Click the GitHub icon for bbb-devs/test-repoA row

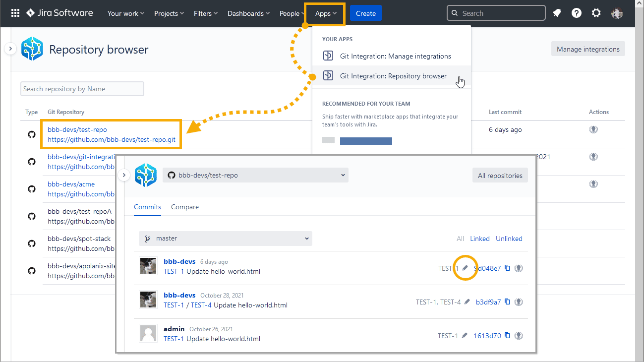32,216
